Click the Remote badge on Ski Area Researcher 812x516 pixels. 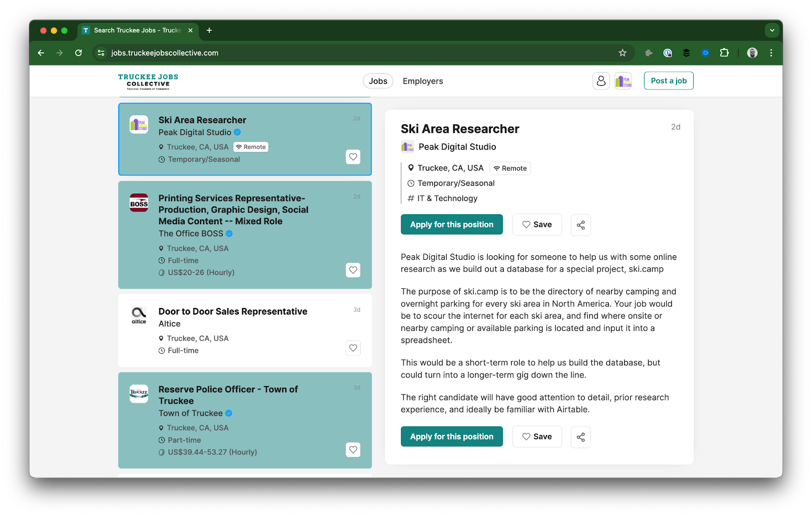coord(251,147)
